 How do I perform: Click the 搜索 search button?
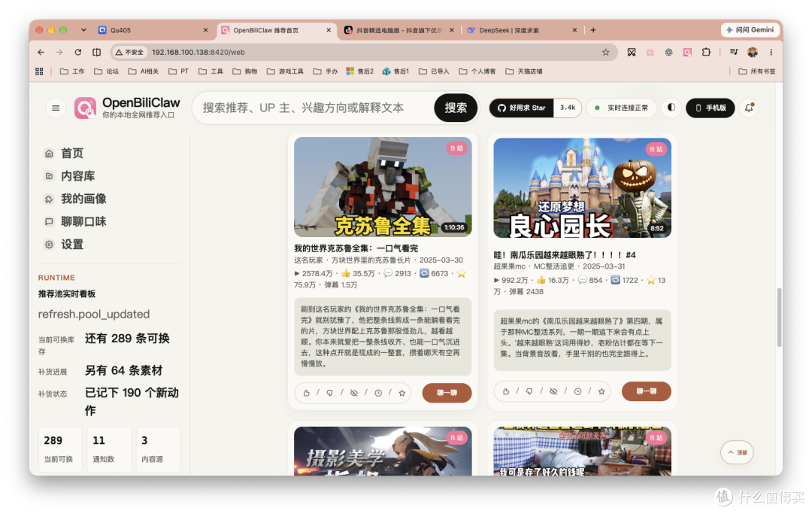tap(455, 108)
